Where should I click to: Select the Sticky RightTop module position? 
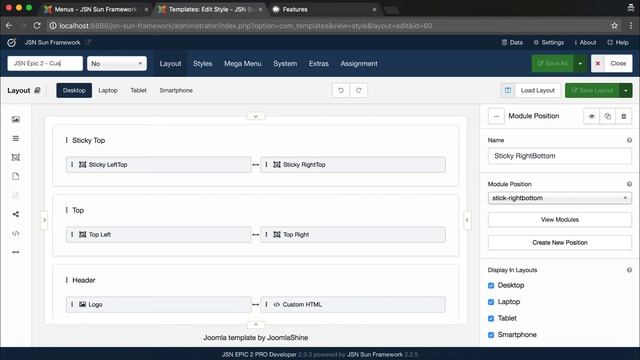point(353,165)
